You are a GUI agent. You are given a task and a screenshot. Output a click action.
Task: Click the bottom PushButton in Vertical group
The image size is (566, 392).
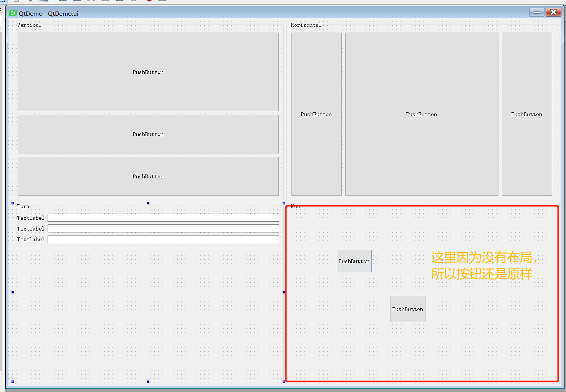tap(148, 176)
